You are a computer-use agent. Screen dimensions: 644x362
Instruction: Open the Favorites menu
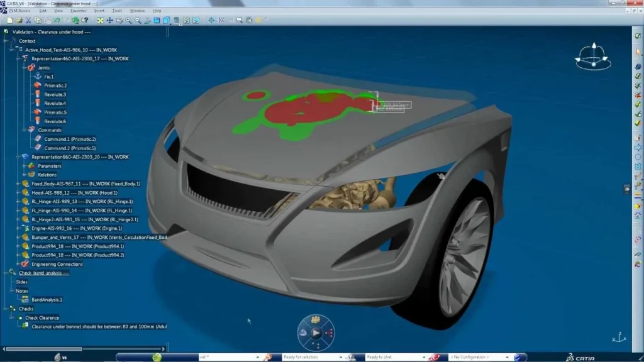pos(79,11)
